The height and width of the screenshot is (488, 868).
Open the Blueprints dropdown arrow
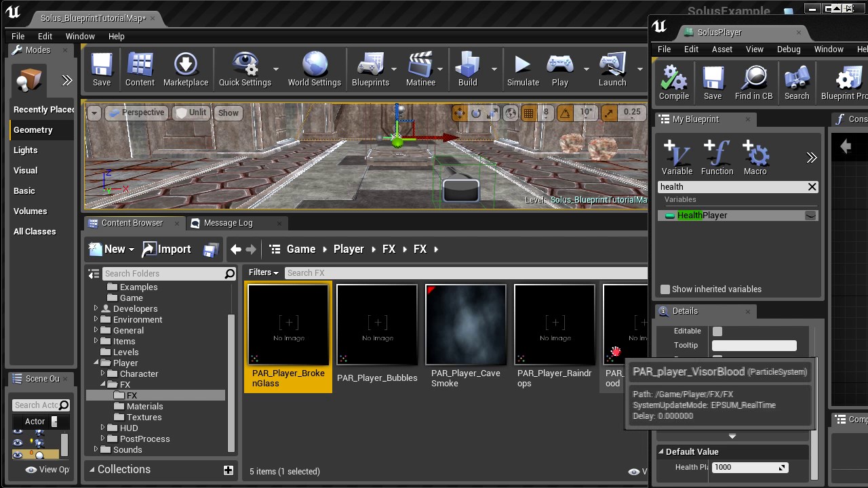(x=393, y=68)
